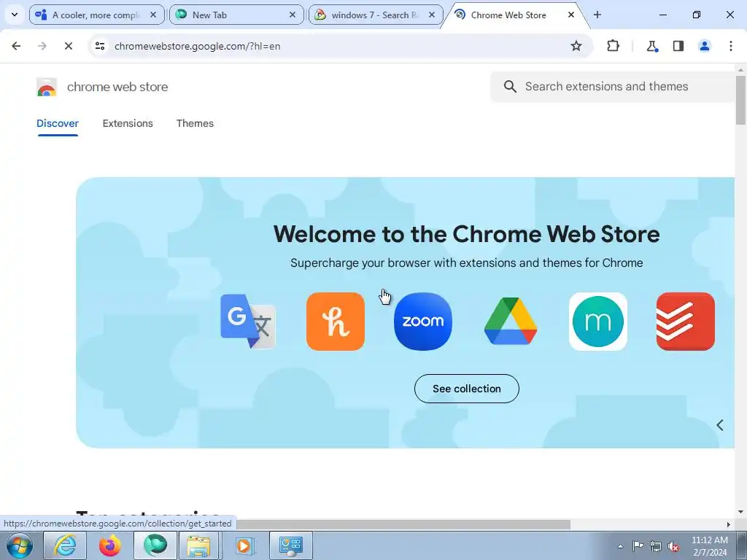
Task: Stop loading the page
Action: click(x=68, y=46)
